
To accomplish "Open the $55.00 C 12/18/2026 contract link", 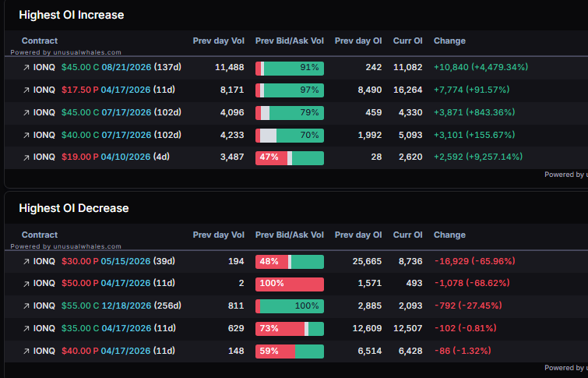I will tap(121, 306).
